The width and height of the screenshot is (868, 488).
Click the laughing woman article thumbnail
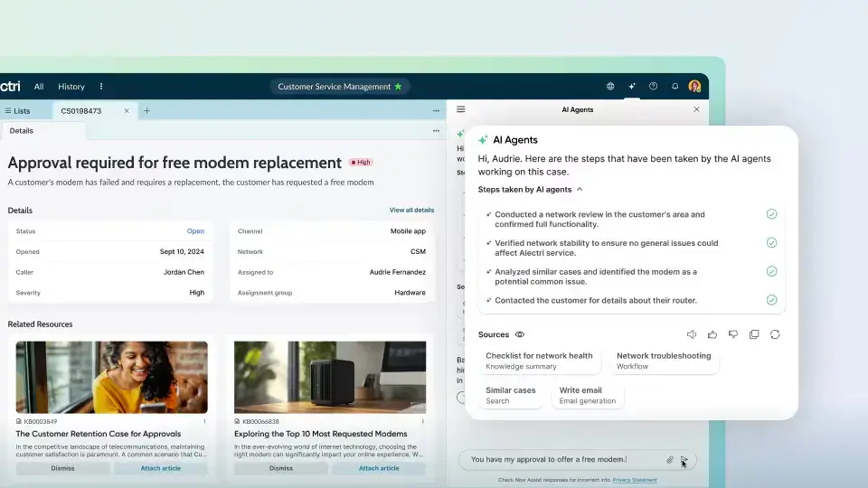111,377
